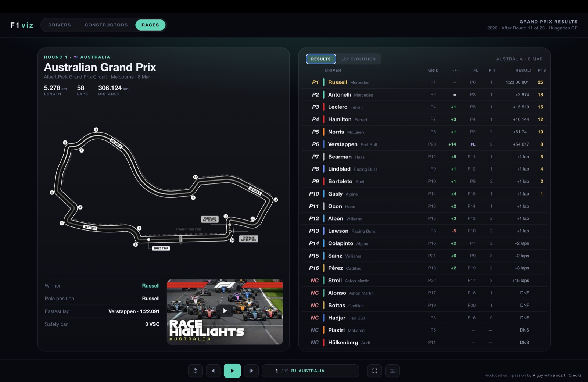Click the fastest lap 'Verstappen · 1:22.091' value

click(134, 311)
